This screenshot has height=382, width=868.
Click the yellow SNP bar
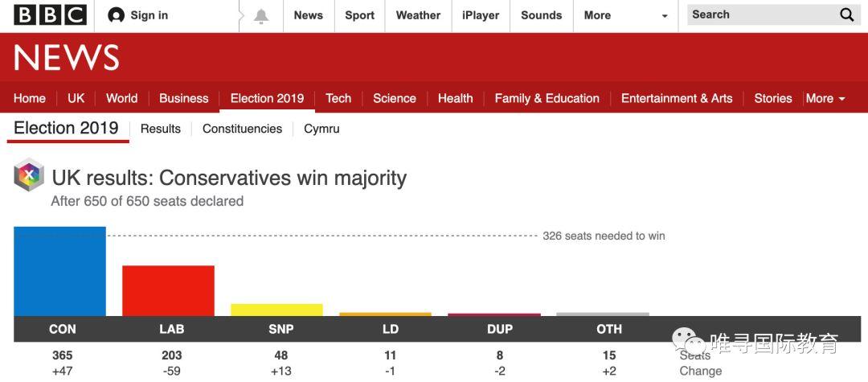276,310
